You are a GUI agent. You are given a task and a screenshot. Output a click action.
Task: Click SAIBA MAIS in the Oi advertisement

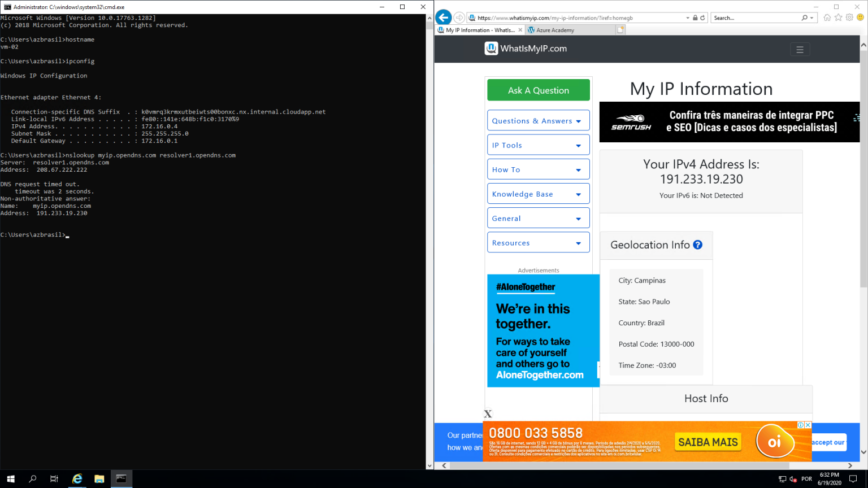click(708, 442)
